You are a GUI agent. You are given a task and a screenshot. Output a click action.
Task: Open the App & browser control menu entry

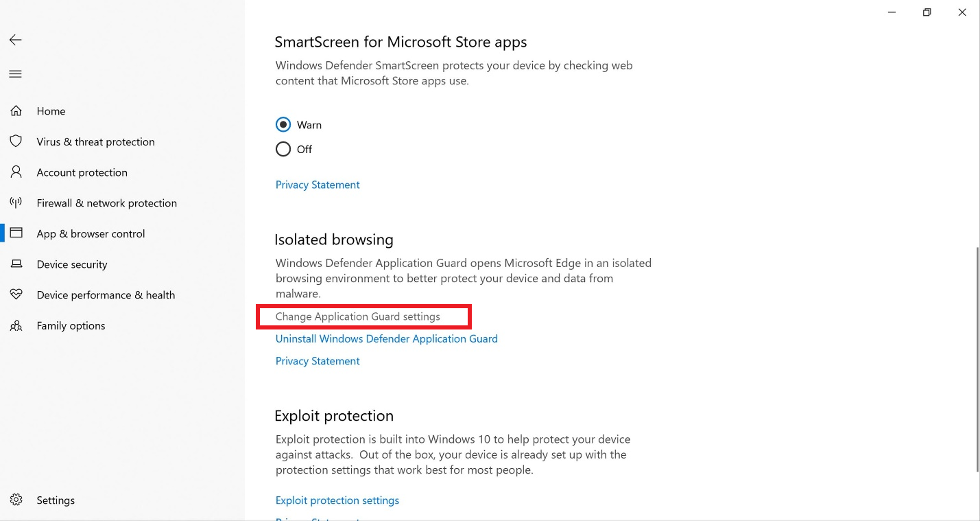click(x=91, y=233)
